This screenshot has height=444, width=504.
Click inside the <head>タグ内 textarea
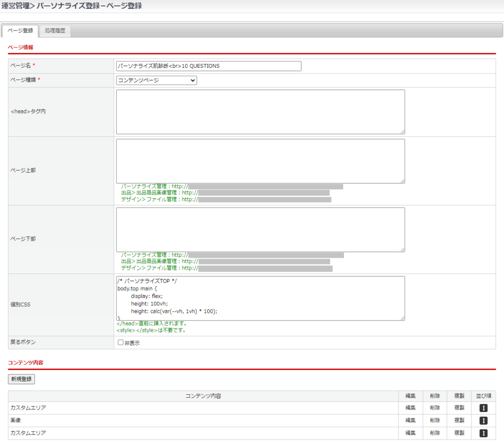[x=260, y=112]
